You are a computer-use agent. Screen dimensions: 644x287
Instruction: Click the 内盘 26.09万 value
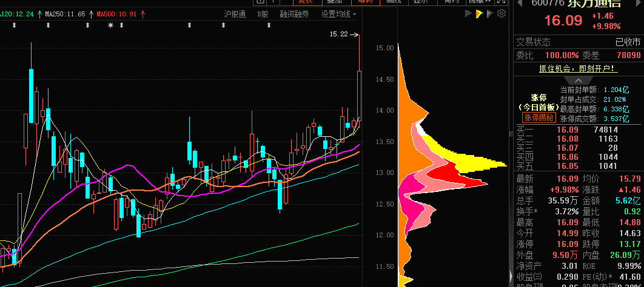[625, 255]
